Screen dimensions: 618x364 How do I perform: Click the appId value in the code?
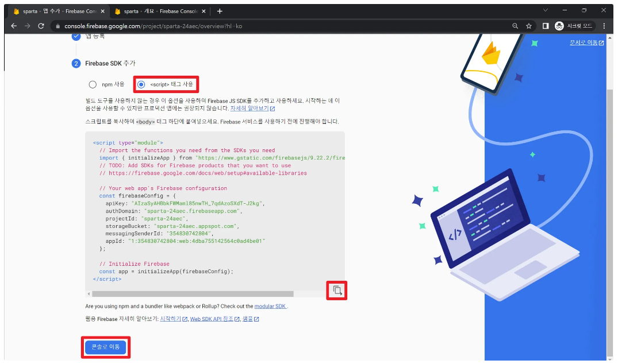pyautogui.click(x=197, y=241)
